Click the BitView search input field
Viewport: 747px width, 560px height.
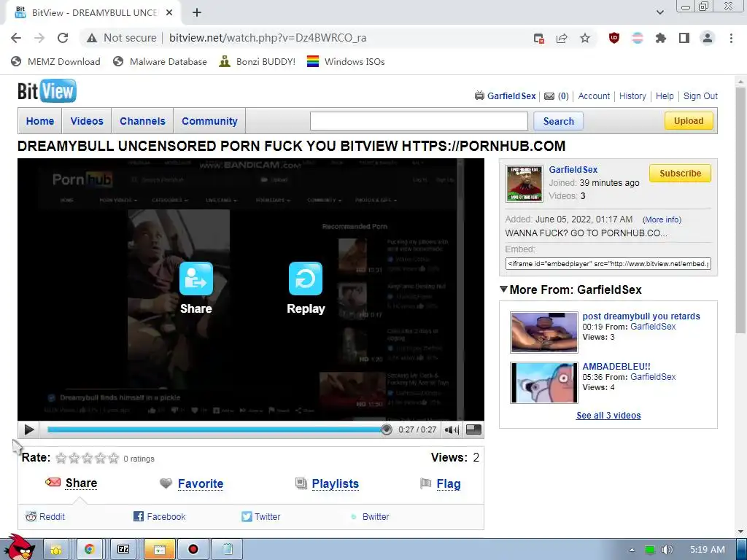tap(419, 121)
